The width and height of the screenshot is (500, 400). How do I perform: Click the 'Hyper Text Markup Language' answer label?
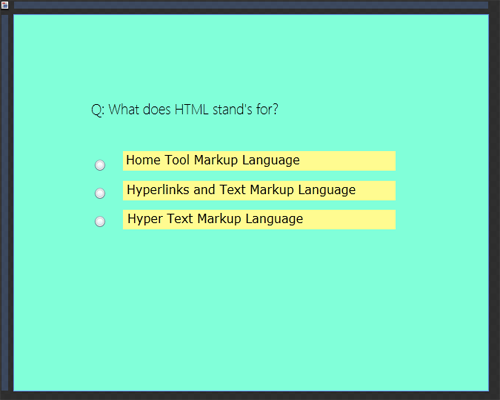(x=259, y=219)
